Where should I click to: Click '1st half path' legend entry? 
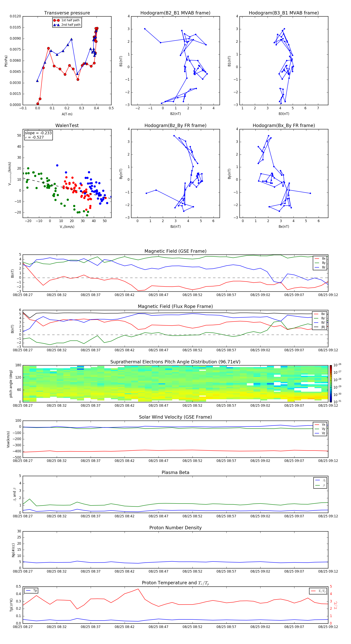pyautogui.click(x=67, y=20)
